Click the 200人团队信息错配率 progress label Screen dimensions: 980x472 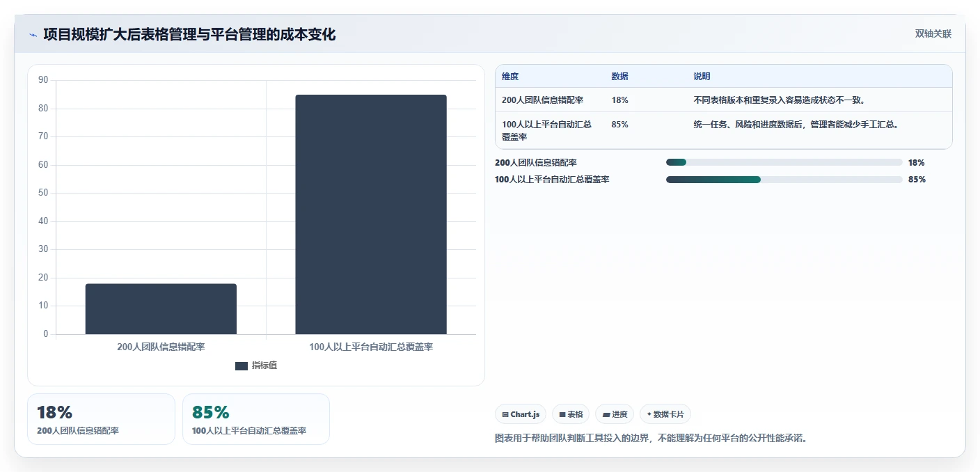[x=535, y=163]
